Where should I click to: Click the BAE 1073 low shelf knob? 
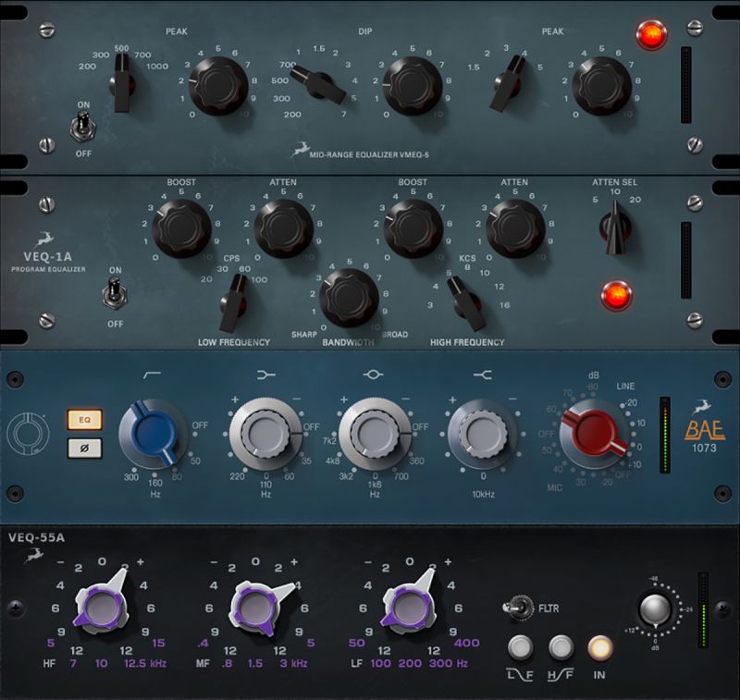click(x=265, y=434)
